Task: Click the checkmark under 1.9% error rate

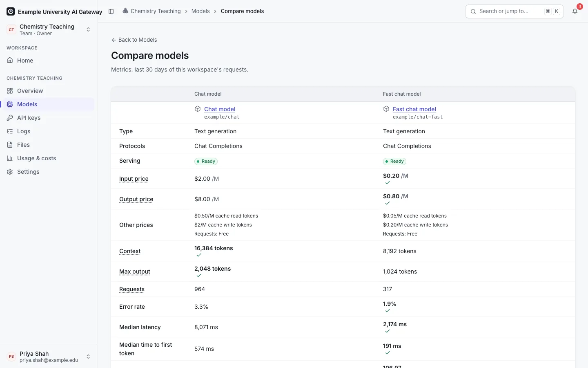Action: (388, 311)
